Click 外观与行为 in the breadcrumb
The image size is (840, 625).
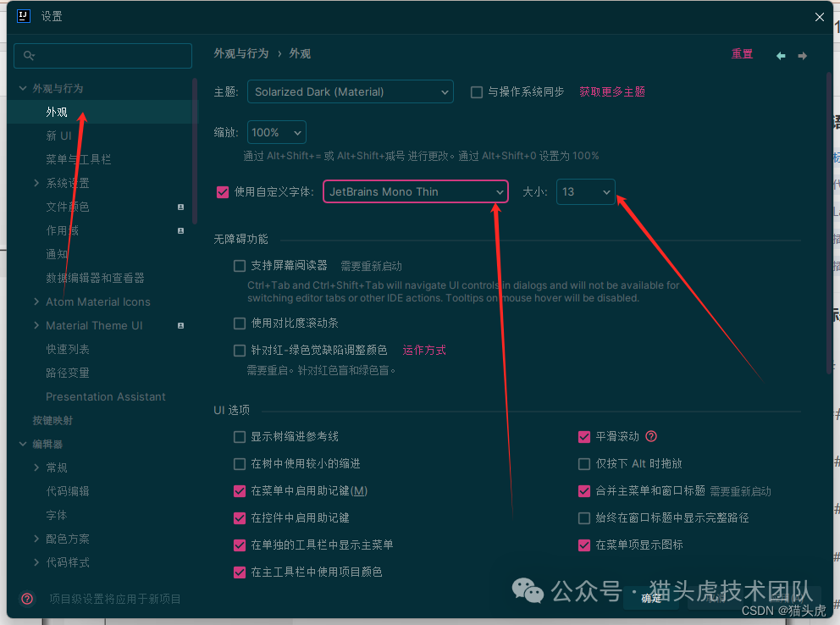point(241,53)
